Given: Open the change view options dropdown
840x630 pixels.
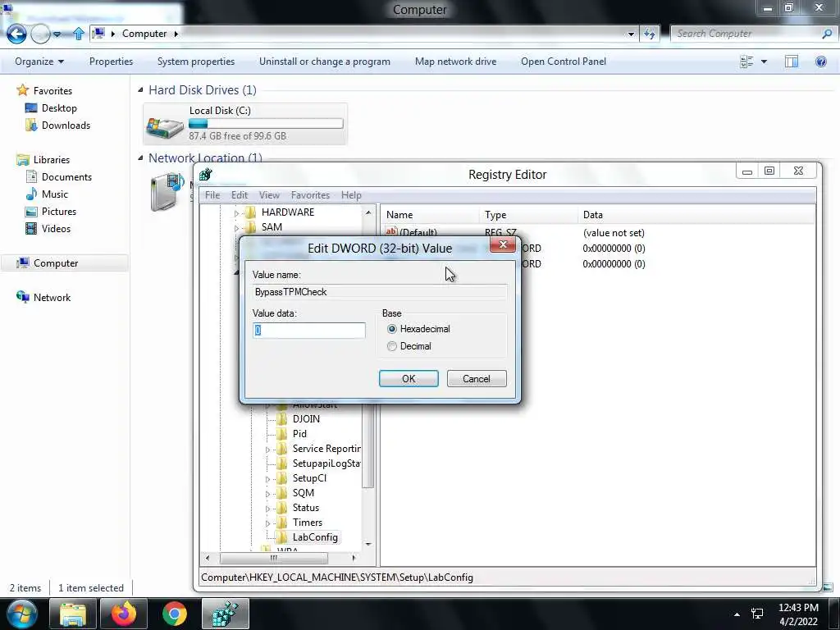Looking at the screenshot, I should click(764, 62).
